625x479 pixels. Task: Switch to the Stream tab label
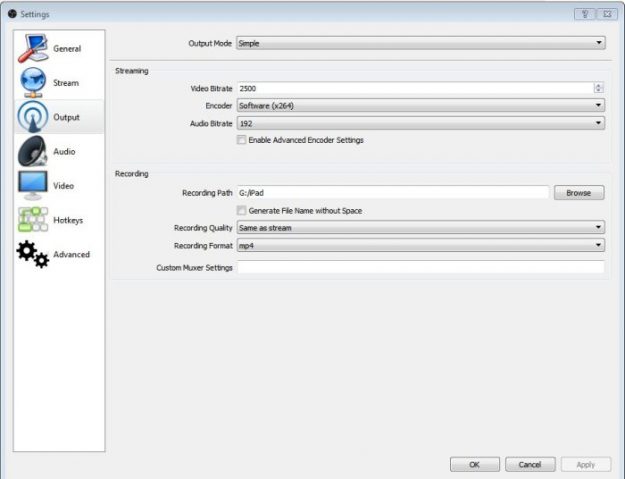coord(66,83)
